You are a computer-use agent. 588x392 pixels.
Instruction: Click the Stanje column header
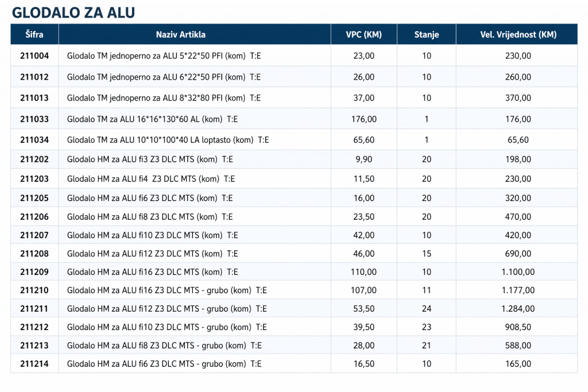(x=426, y=34)
